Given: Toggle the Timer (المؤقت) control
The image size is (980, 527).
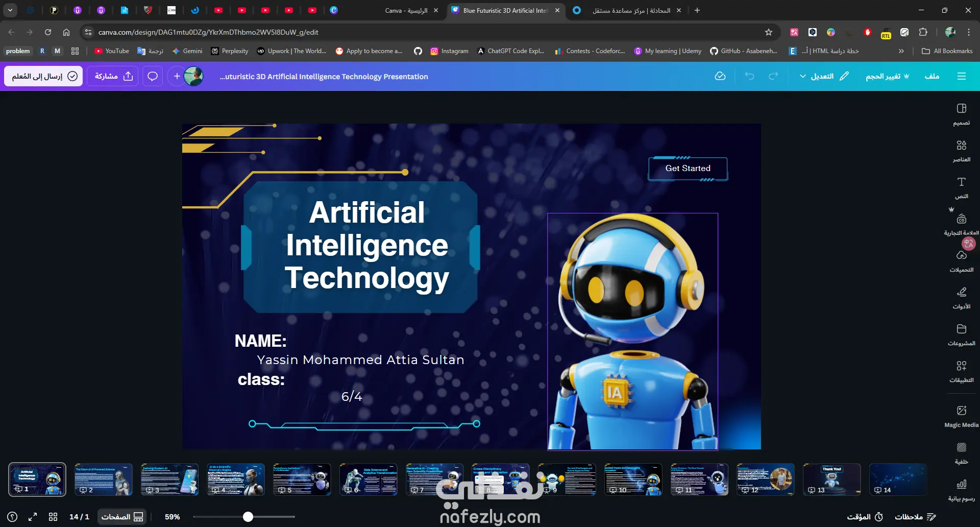Looking at the screenshot, I should click(865, 517).
